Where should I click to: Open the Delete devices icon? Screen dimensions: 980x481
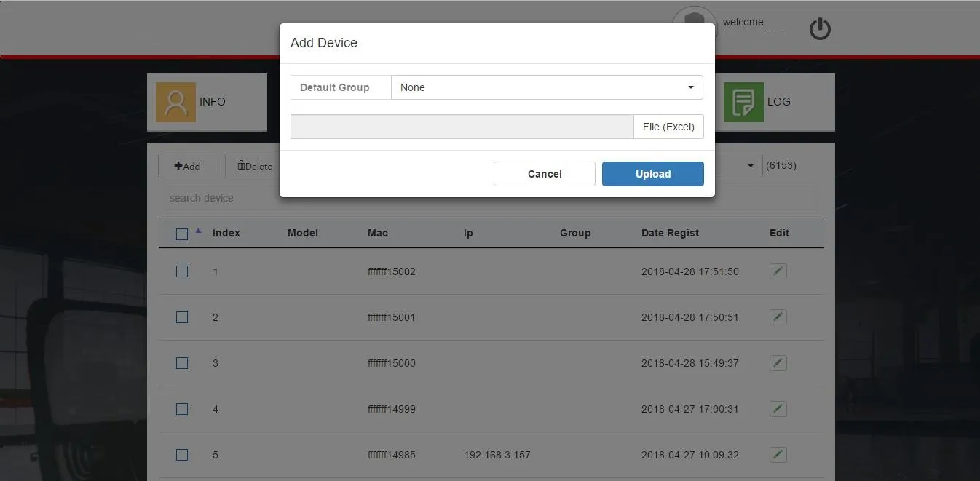point(241,165)
